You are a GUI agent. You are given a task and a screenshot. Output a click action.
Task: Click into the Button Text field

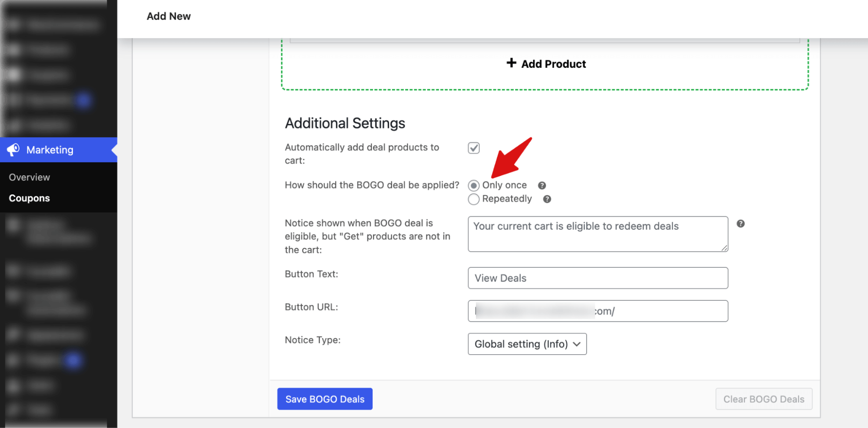point(597,278)
